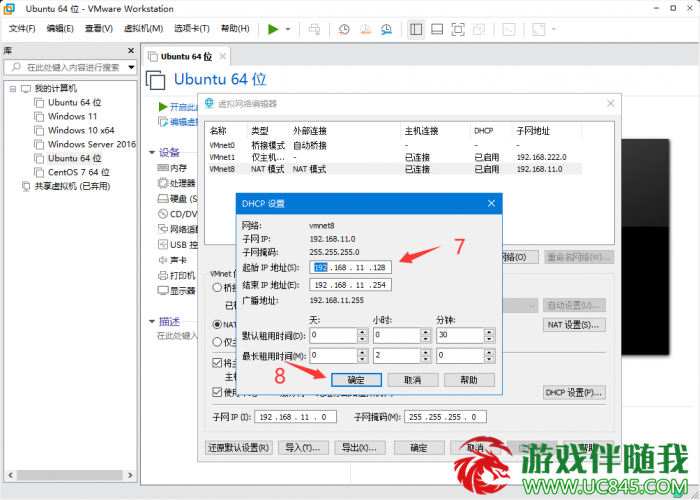Click the thumbnail bar view icon
Viewport: 700px width, 500px height.
(437, 29)
